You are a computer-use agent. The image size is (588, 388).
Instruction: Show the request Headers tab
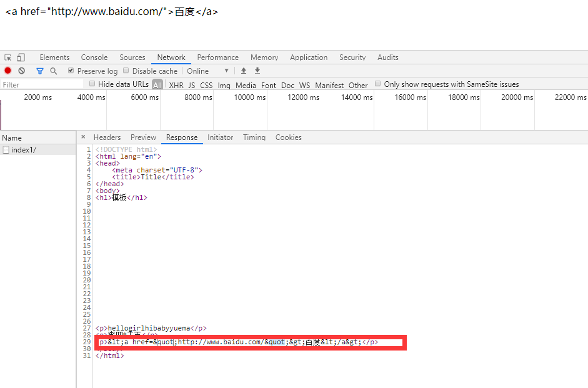point(107,137)
